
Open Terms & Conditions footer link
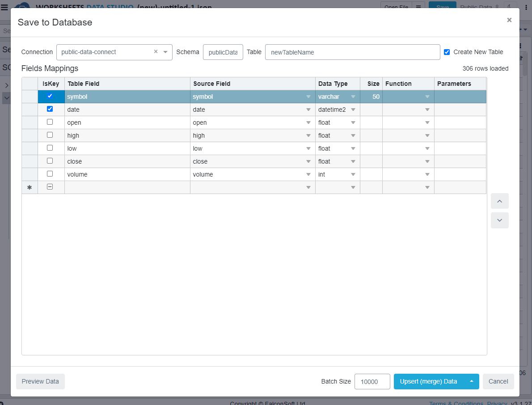(x=456, y=403)
